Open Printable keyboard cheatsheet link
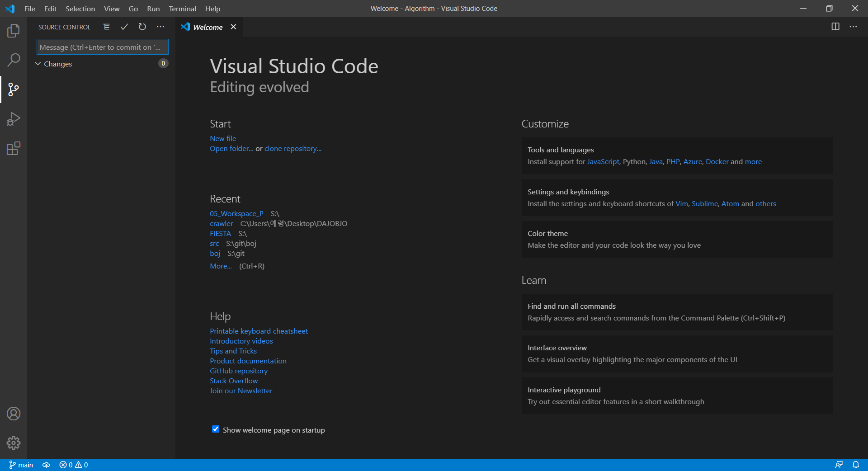Viewport: 868px width, 471px height. tap(259, 331)
